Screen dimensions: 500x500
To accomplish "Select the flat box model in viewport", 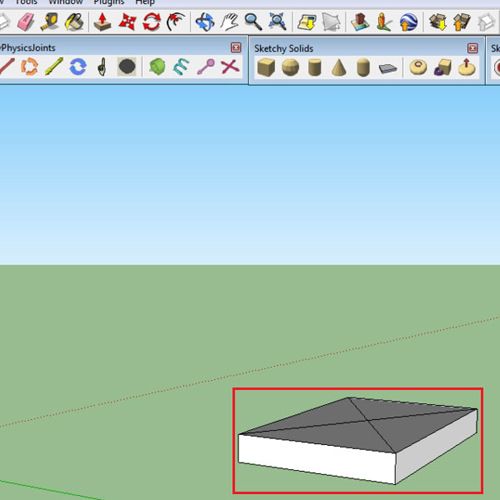I will click(x=358, y=441).
